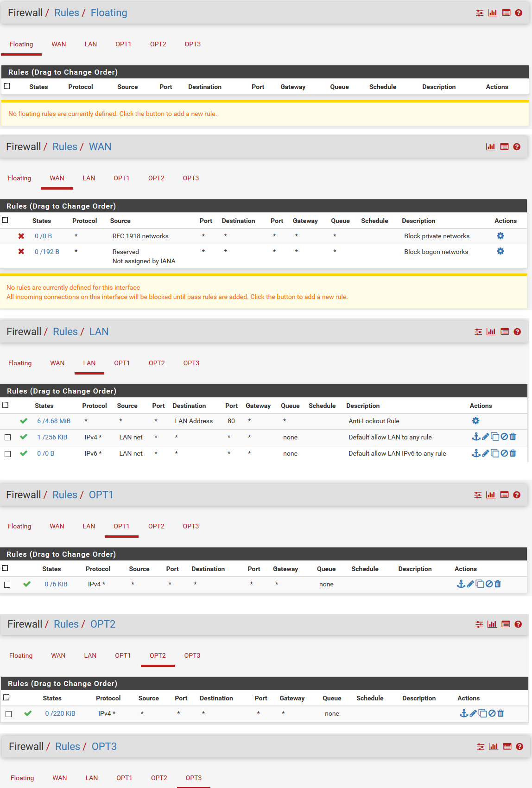Viewport: 532px width, 788px height.
Task: Click the gear icon for Block private networks
Action: coord(500,236)
